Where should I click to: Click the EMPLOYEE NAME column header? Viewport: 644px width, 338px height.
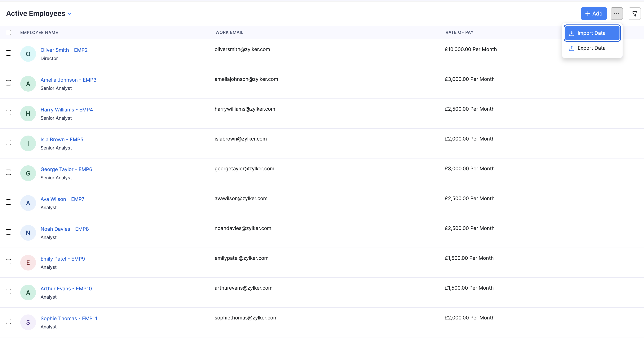(39, 32)
